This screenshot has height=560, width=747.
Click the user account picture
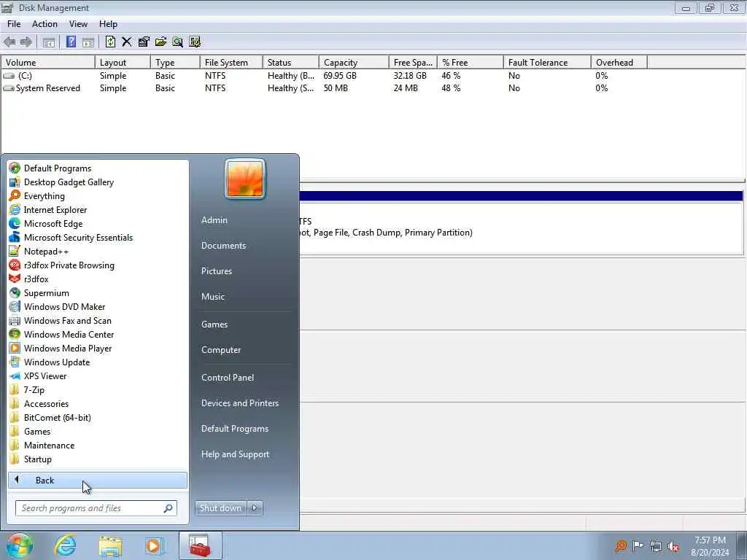coord(245,179)
